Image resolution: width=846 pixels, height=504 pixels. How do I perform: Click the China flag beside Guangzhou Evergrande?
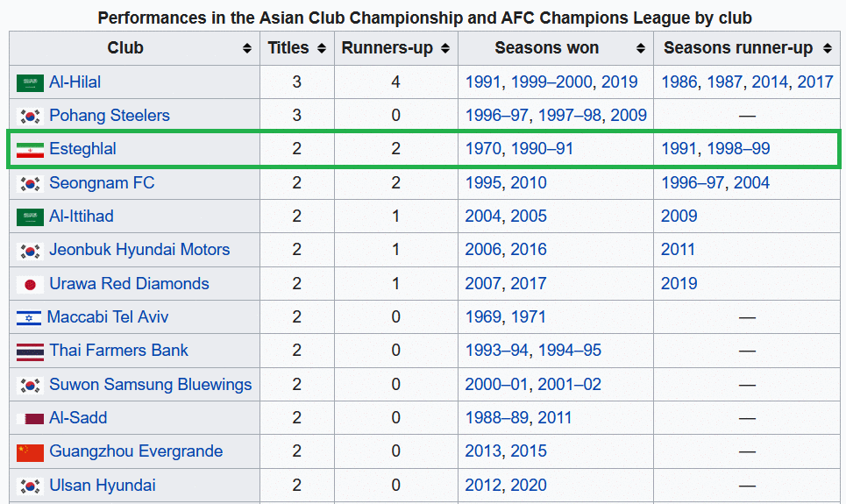coord(30,453)
